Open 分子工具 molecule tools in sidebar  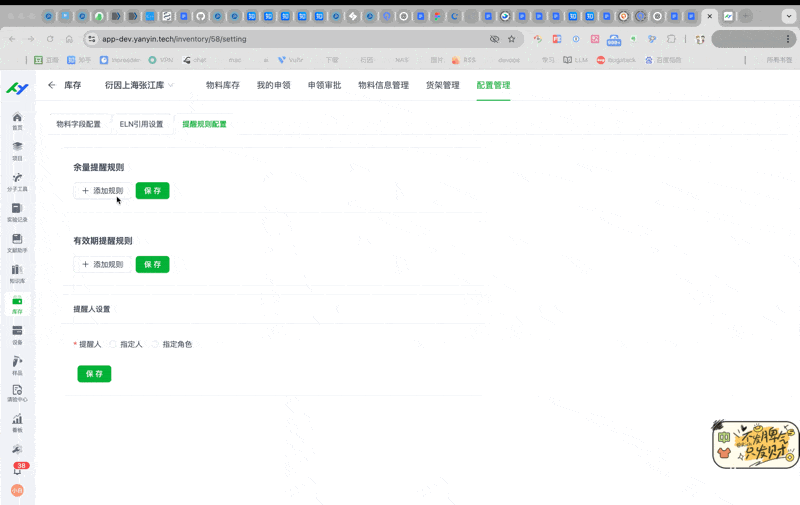tap(17, 181)
